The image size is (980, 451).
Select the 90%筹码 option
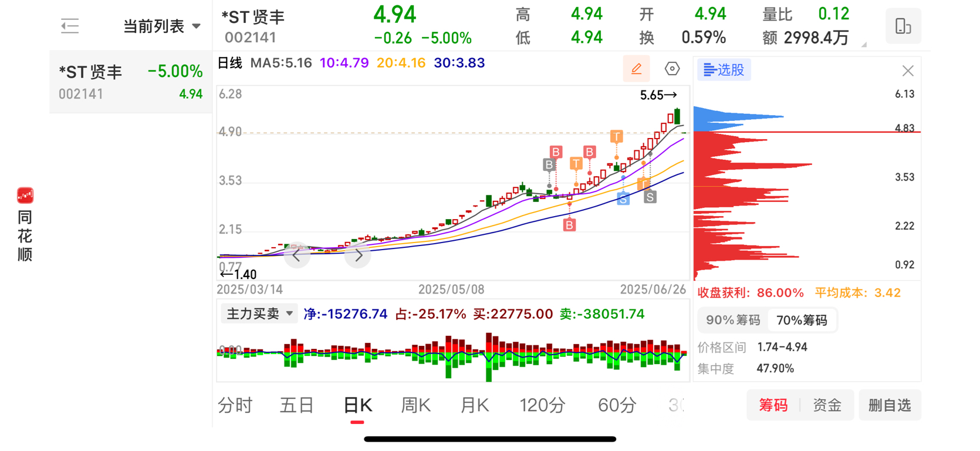click(x=733, y=320)
